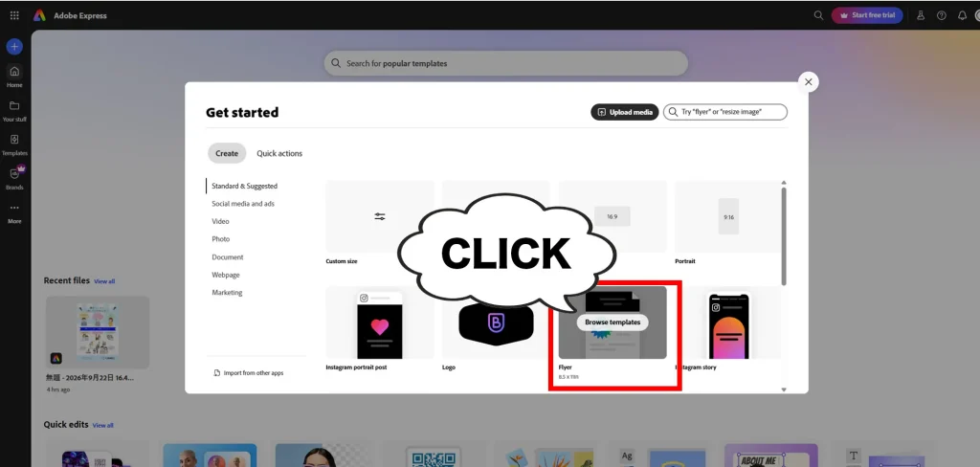Click the popular templates search field
Screen dimensions: 980x467
pyautogui.click(x=505, y=63)
